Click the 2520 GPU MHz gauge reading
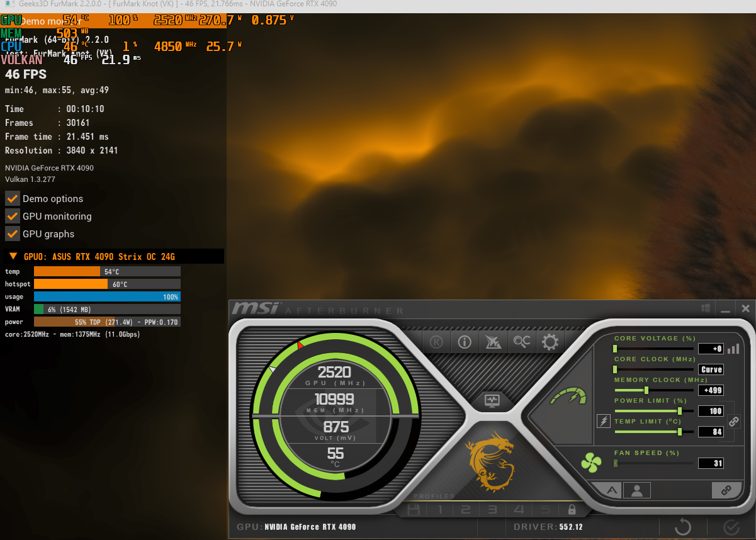Screen dimensions: 756x540 335,372
